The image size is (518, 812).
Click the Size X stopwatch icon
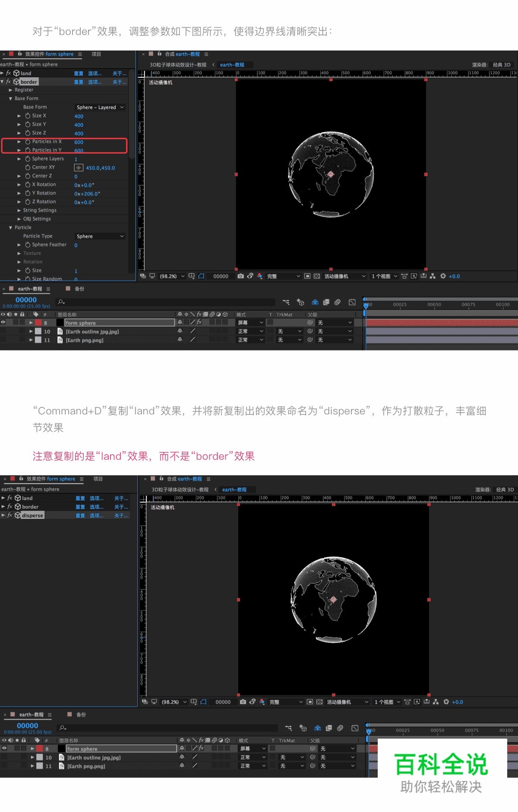[28, 116]
